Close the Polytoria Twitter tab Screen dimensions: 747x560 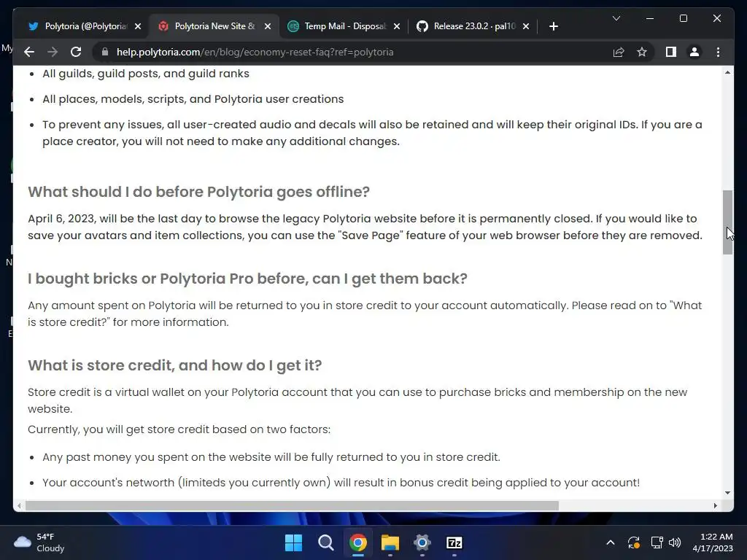[x=138, y=26]
